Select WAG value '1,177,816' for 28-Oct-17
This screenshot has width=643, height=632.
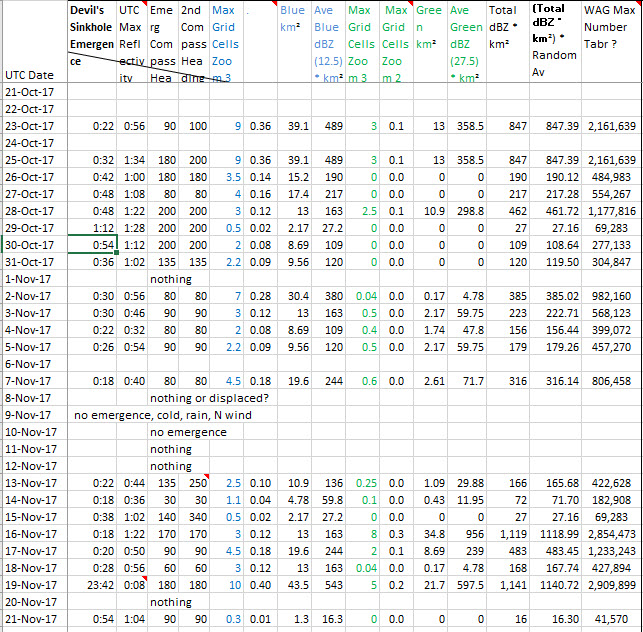612,211
